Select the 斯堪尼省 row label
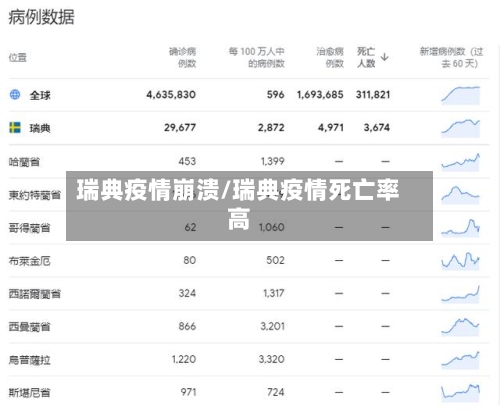500x413 pixels. tap(30, 393)
